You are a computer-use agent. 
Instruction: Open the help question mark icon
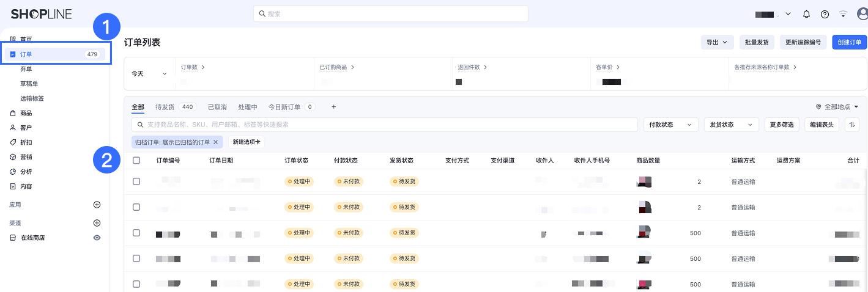825,14
